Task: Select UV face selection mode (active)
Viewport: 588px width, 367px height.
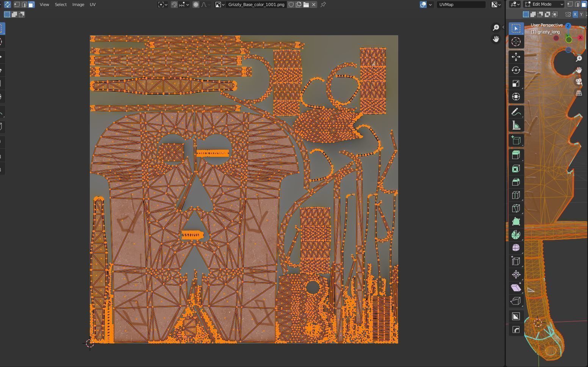Action: point(31,5)
